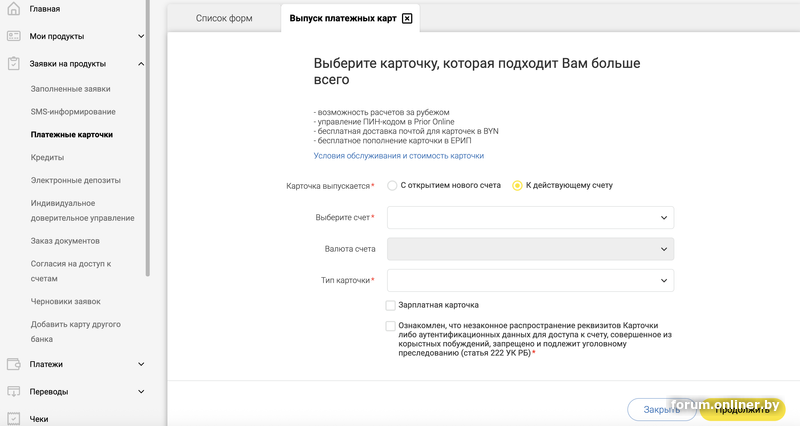
Task: Click the Закрыть button
Action: point(661,409)
